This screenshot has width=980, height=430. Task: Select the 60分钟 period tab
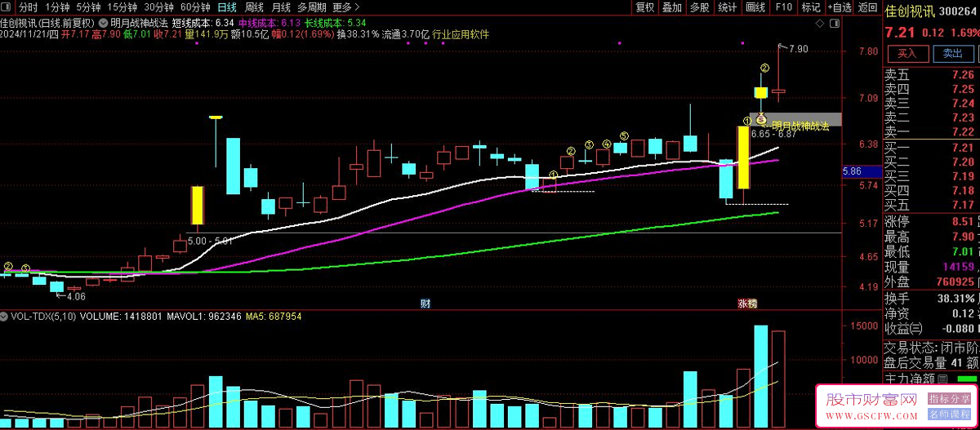(x=194, y=7)
